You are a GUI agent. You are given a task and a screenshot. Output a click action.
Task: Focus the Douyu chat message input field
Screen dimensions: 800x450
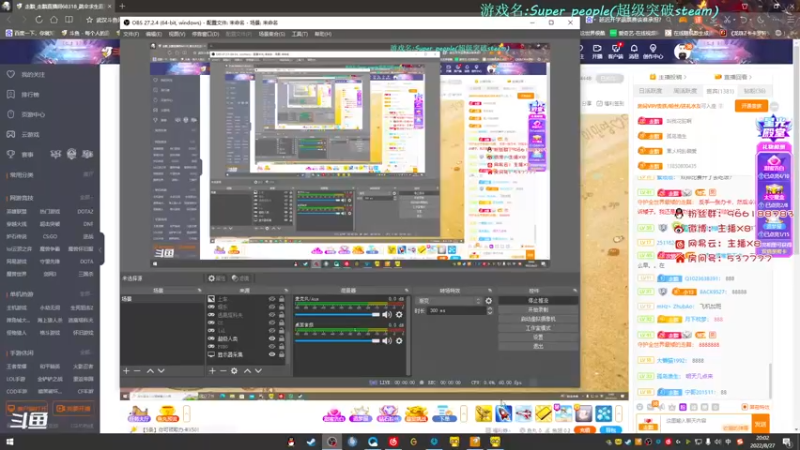click(x=707, y=421)
